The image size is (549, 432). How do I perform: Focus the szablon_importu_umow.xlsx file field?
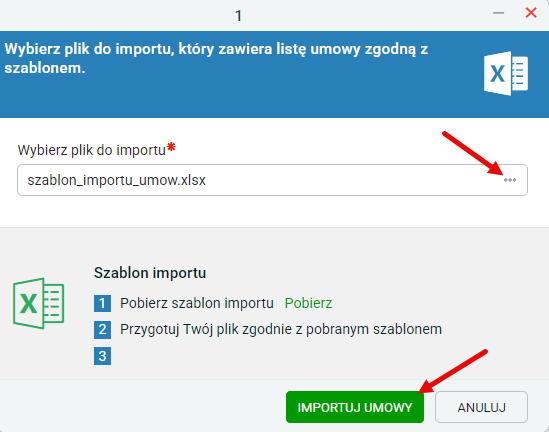click(272, 180)
